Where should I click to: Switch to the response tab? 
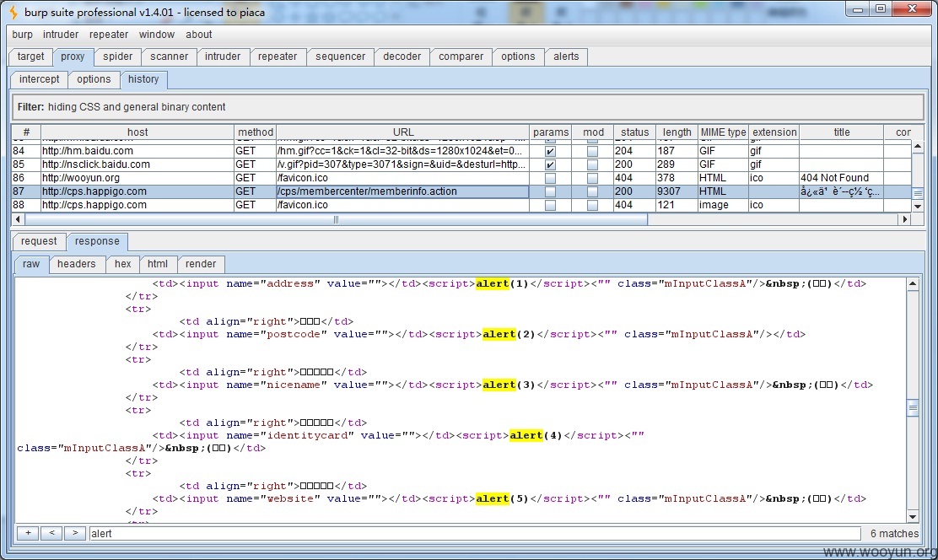[x=97, y=241]
